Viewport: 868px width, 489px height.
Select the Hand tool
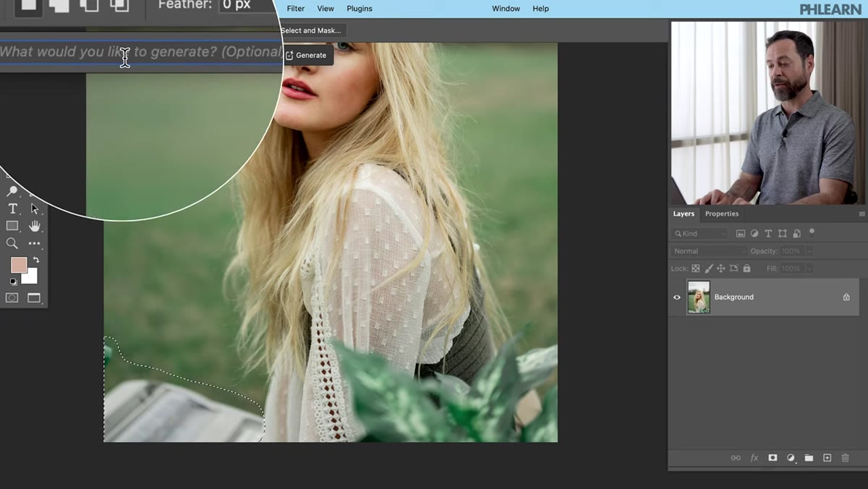point(34,226)
